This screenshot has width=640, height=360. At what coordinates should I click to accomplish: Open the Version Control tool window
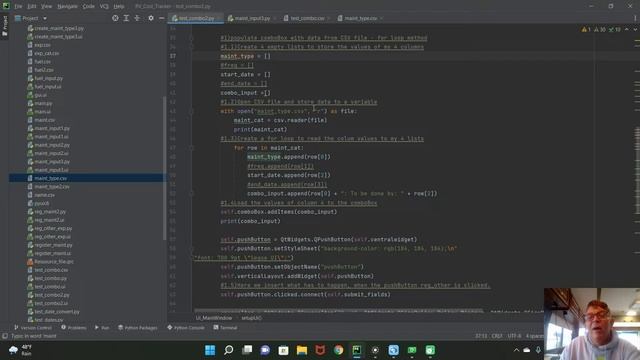(33, 327)
